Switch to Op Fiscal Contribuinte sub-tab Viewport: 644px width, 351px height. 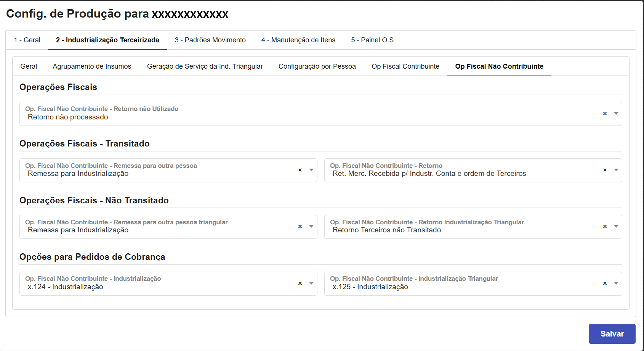[405, 66]
